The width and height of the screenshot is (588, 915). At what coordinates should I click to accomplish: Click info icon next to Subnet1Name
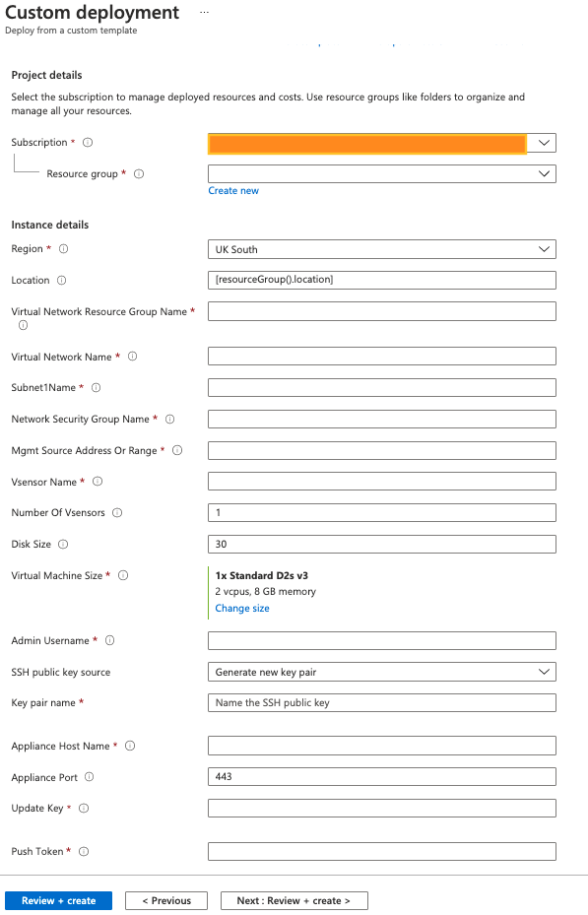point(97,387)
